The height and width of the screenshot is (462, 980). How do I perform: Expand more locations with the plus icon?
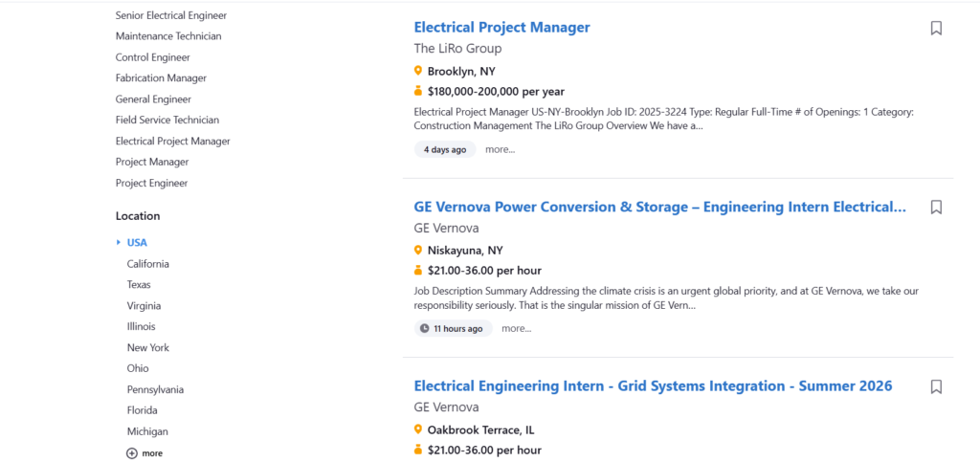pos(132,452)
